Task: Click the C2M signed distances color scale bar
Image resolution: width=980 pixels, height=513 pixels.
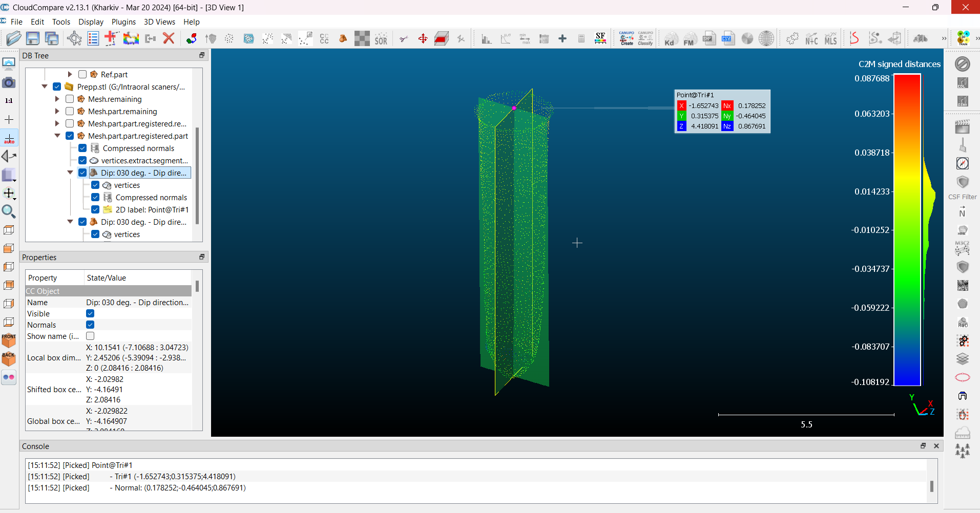Action: tap(907, 230)
